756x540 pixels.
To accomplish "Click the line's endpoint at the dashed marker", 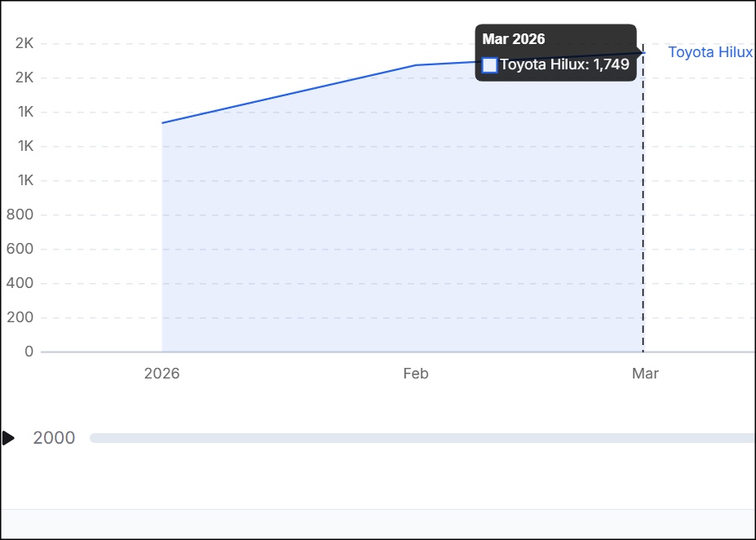I will (x=643, y=53).
